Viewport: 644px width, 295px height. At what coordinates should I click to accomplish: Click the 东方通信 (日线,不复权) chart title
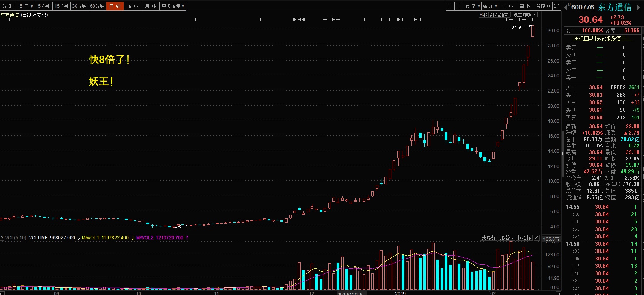[x=24, y=15]
